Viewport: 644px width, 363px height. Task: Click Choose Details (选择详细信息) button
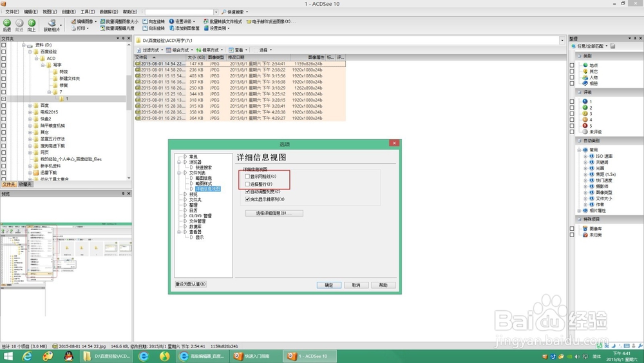point(274,213)
